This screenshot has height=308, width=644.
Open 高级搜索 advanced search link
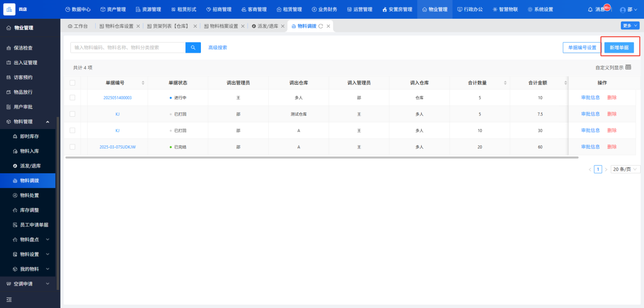pos(218,48)
